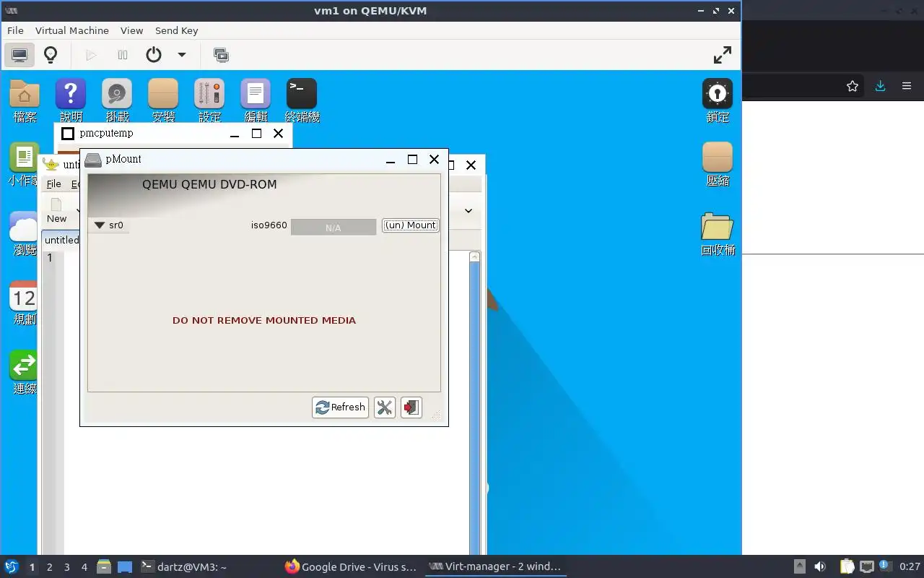The height and width of the screenshot is (578, 924).
Task: Click the Refresh button in pMount
Action: (340, 407)
